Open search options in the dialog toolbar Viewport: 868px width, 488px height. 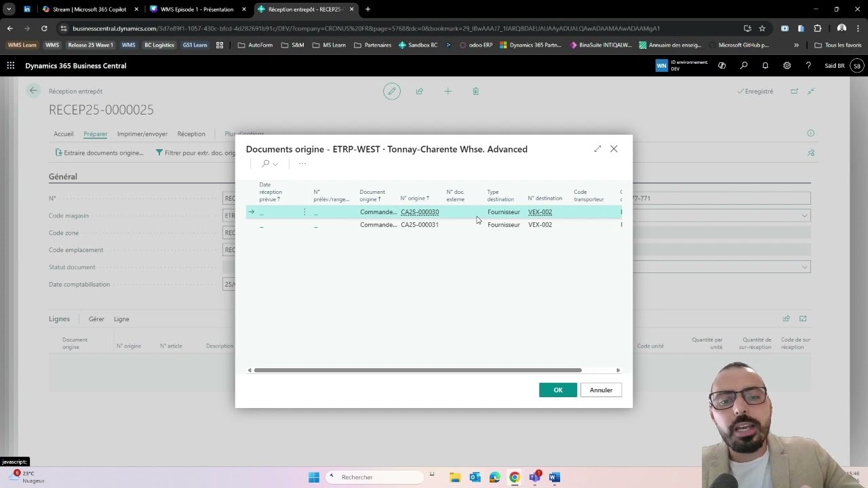click(269, 163)
